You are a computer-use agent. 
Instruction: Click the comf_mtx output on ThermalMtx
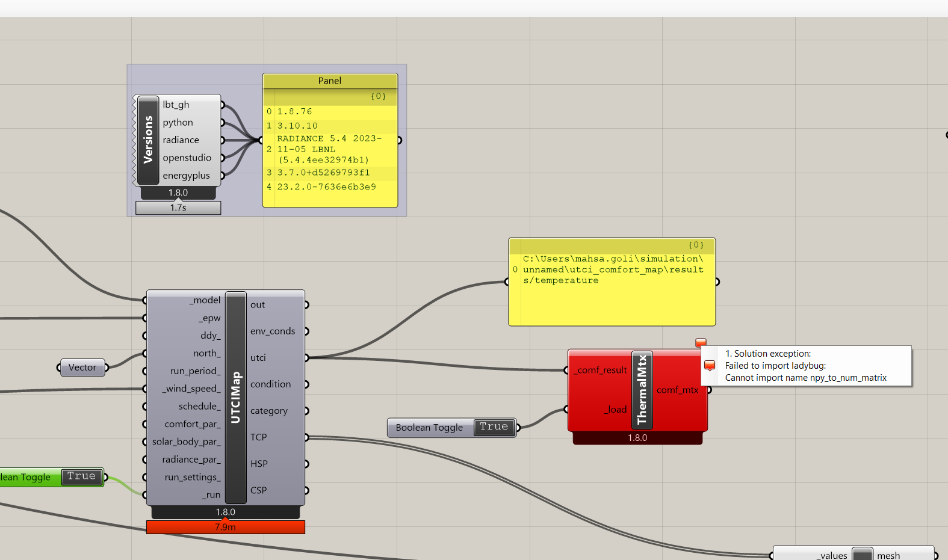point(678,390)
